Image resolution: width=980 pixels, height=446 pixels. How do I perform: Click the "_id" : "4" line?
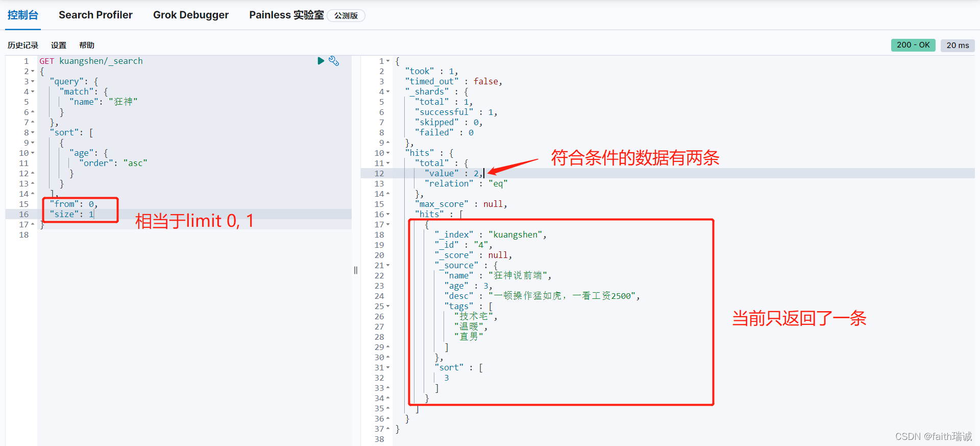[x=463, y=245]
